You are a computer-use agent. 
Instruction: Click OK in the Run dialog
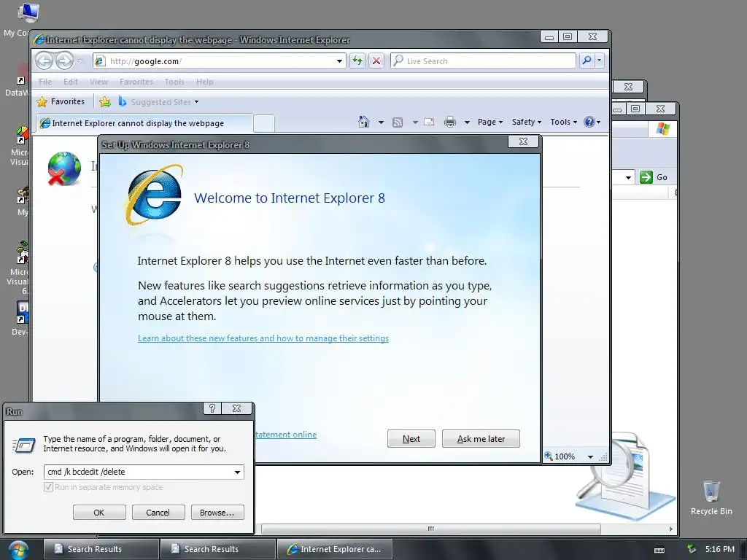click(x=99, y=513)
